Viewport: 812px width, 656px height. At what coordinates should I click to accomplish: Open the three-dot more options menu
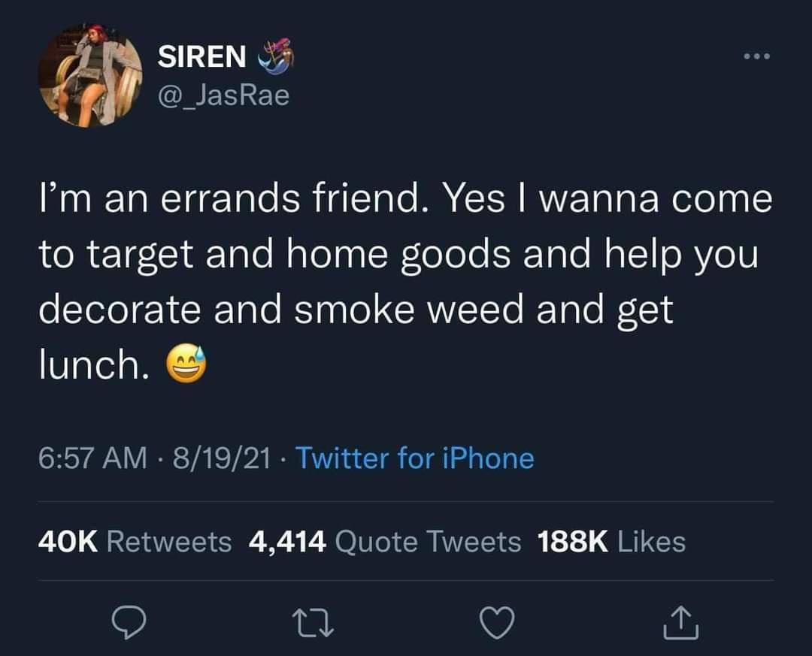[x=756, y=56]
